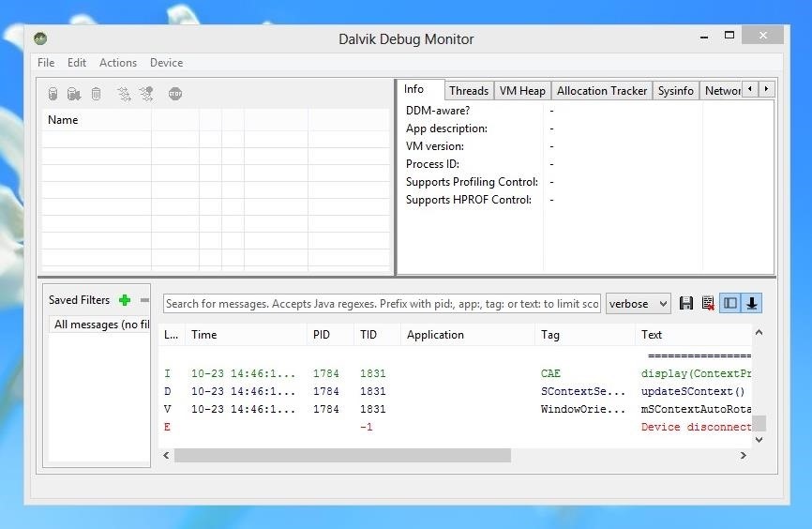
Task: Toggle scroll lock on logcat output
Action: pyautogui.click(x=751, y=303)
